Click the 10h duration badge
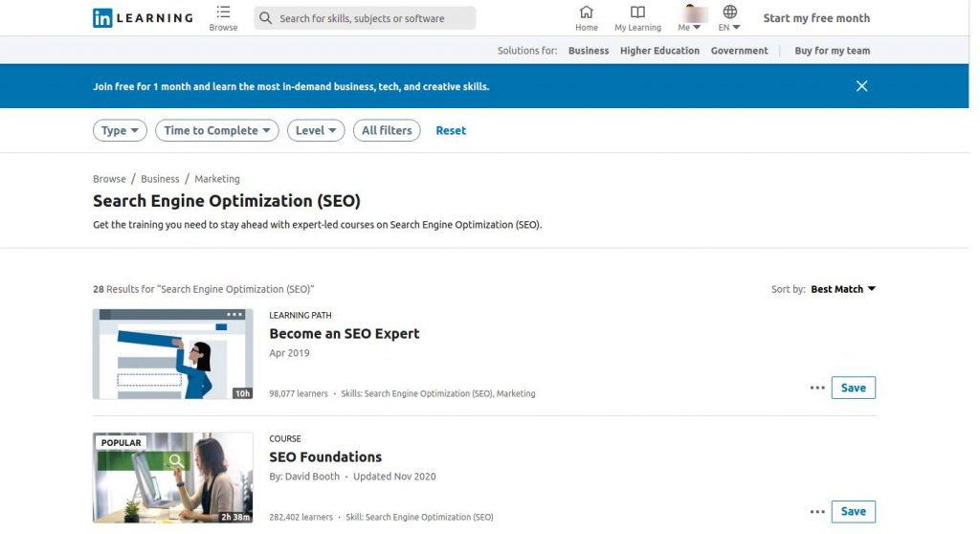The image size is (980, 534). click(x=242, y=393)
